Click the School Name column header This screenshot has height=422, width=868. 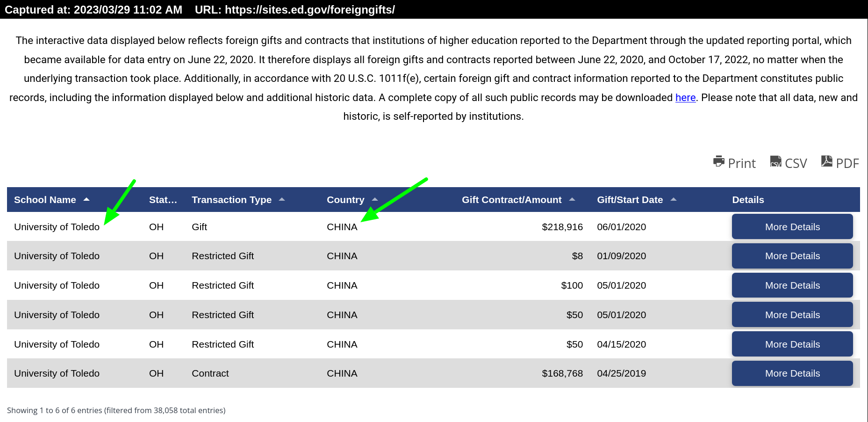(x=45, y=200)
